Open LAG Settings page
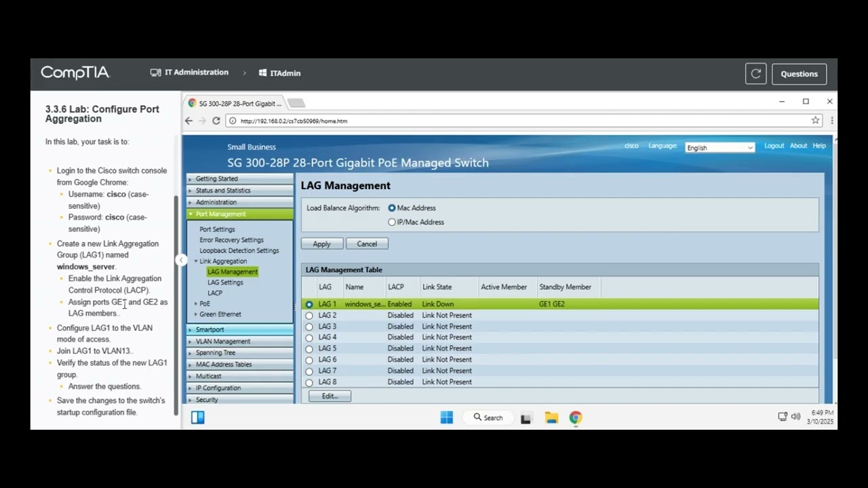The width and height of the screenshot is (868, 488). 225,283
